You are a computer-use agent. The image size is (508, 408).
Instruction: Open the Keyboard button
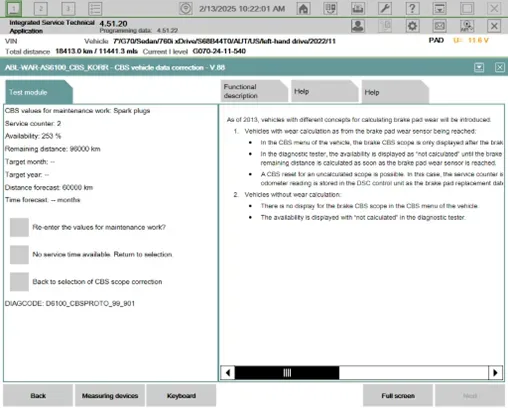tap(181, 396)
